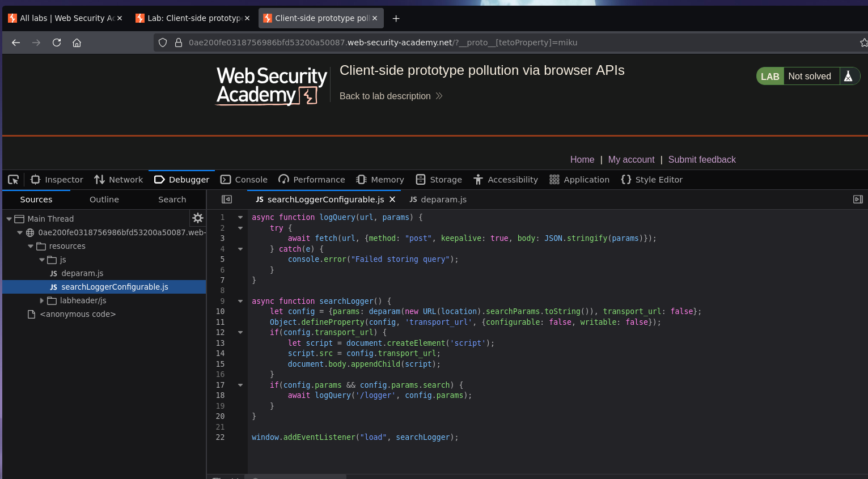
Task: Open the browser home page
Action: [x=77, y=43]
